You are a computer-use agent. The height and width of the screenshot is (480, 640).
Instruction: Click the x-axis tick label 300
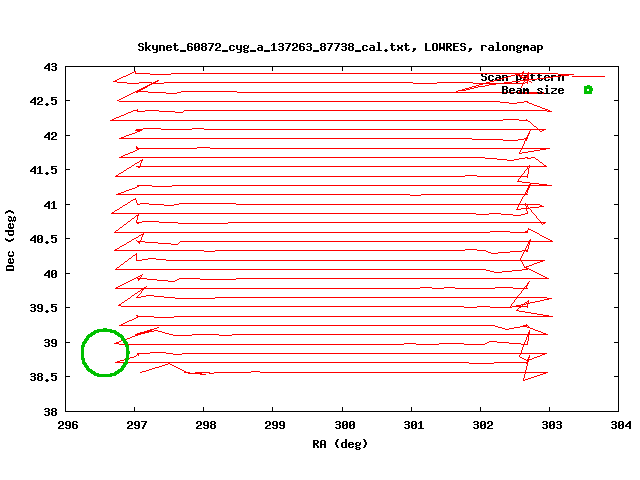(344, 425)
